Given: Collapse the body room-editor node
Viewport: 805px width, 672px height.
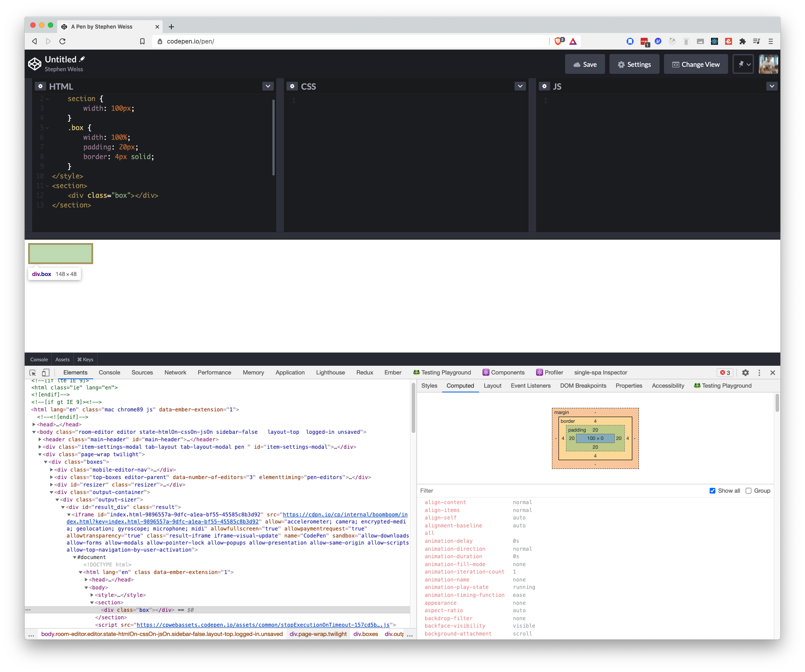Looking at the screenshot, I should 34,432.
